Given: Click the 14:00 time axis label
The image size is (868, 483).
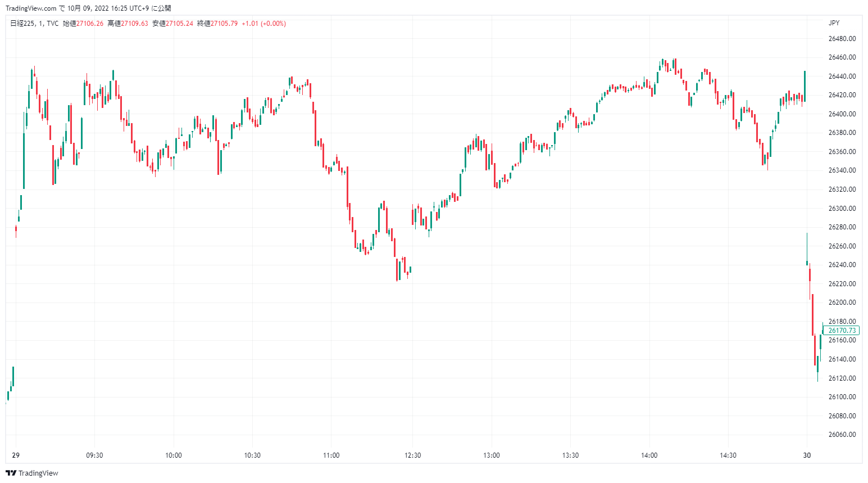Looking at the screenshot, I should [x=649, y=455].
